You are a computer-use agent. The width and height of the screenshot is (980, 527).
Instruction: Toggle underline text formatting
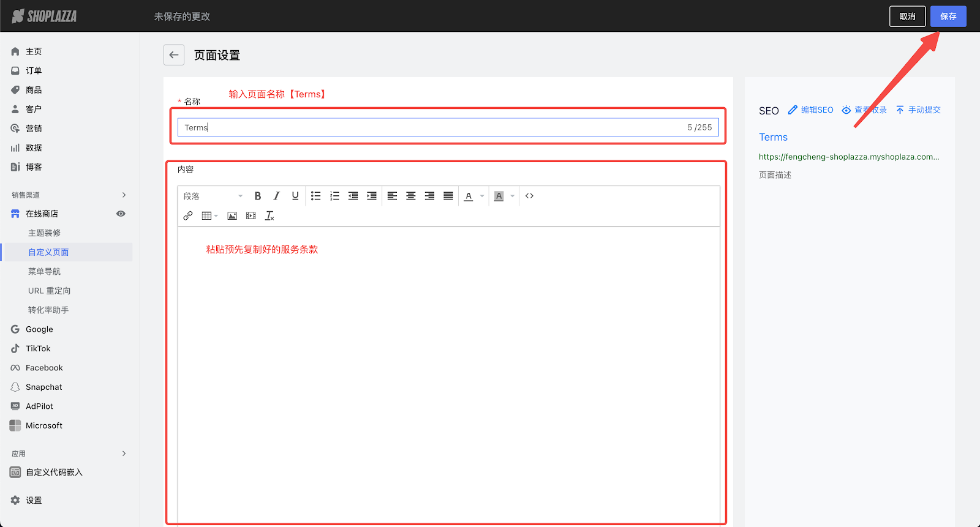click(295, 196)
